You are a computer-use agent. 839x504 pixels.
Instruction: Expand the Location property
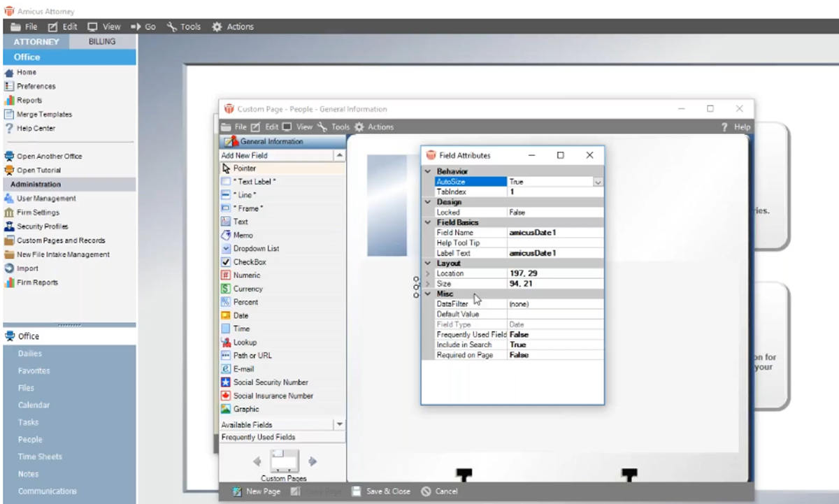(428, 273)
